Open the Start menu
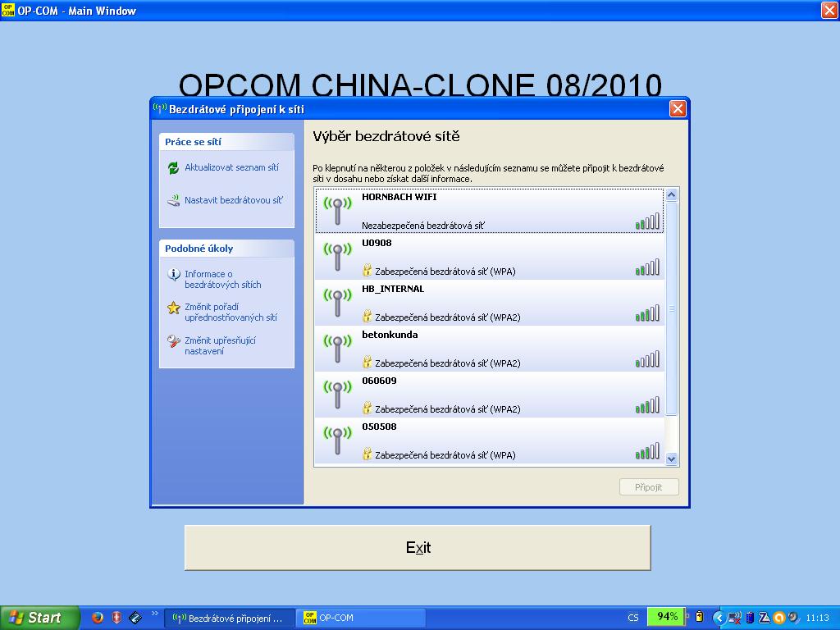 click(x=39, y=618)
